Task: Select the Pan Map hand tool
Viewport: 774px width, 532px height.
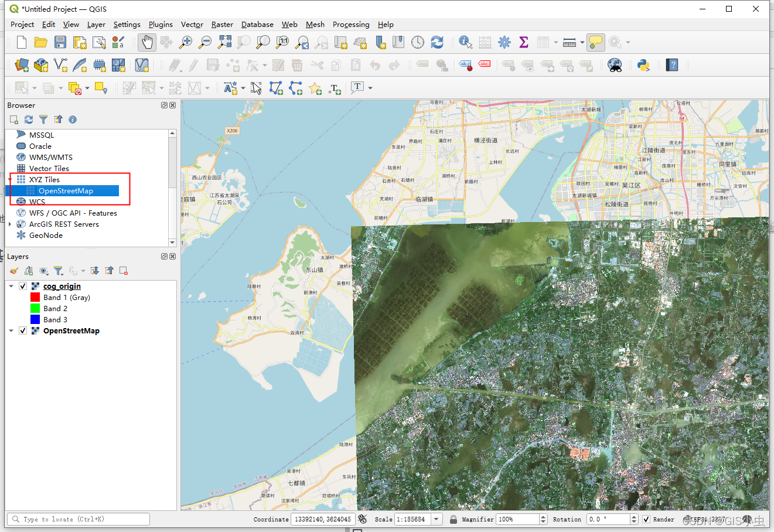Action: click(147, 42)
